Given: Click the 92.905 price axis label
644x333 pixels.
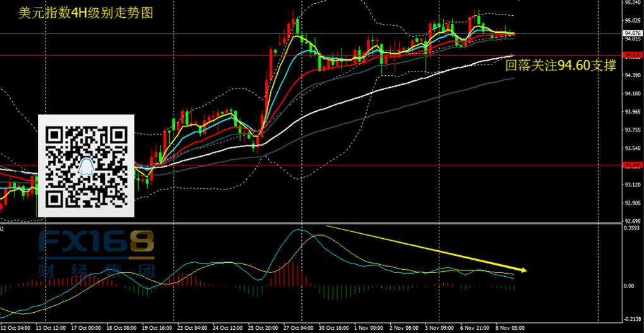Looking at the screenshot, I should 632,203.
